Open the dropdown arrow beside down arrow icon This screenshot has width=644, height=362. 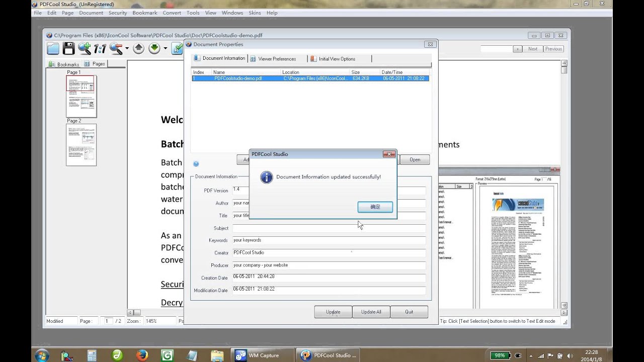165,49
